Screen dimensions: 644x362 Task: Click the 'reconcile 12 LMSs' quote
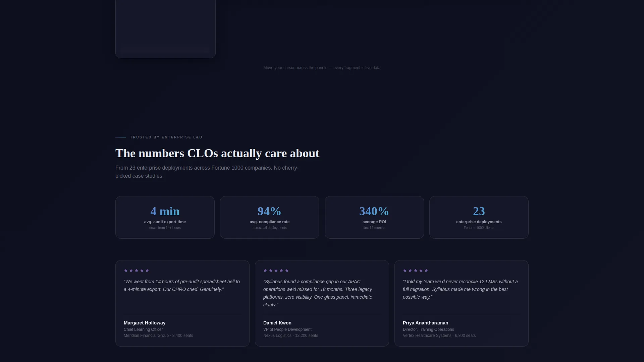point(460,289)
